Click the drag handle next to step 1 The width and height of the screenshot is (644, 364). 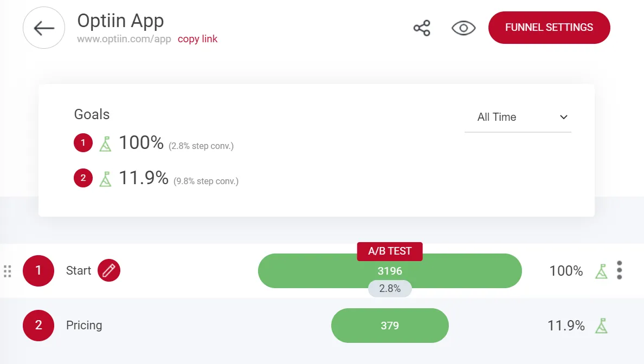click(x=8, y=270)
